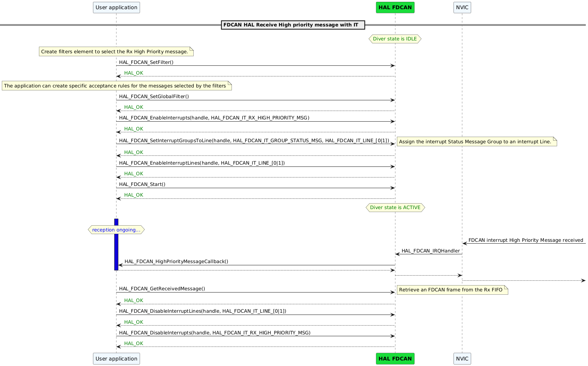This screenshot has height=366, width=588.
Task: Select the Diver state is IDLE hexagon note
Action: [x=395, y=39]
